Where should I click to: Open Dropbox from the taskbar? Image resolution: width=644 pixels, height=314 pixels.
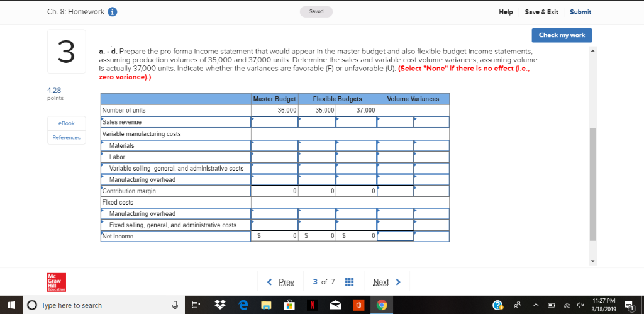(221, 305)
